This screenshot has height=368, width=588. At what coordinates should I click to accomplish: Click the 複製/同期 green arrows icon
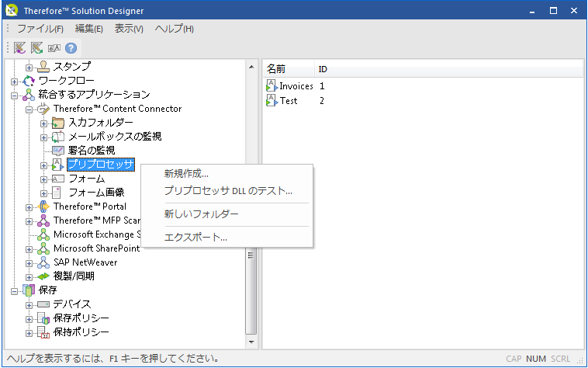point(43,276)
